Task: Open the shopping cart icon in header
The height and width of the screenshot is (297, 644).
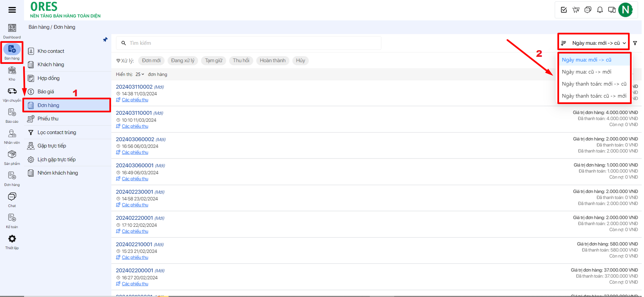Action: [x=576, y=10]
